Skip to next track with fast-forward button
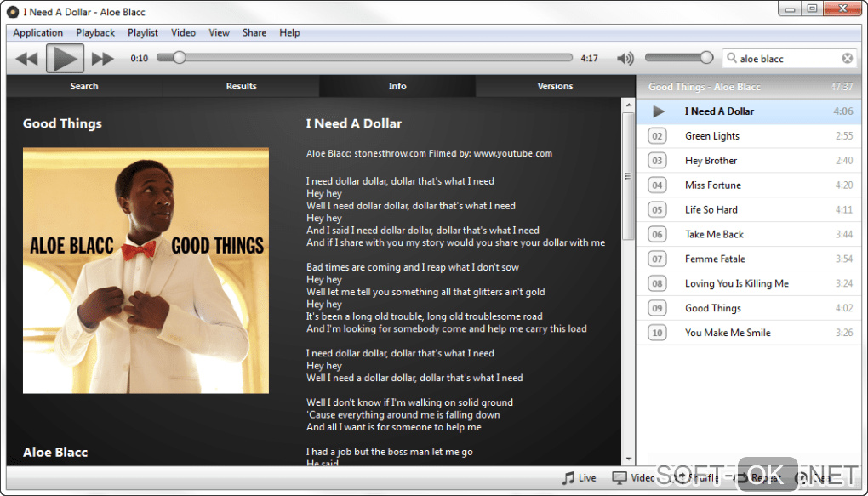This screenshot has height=496, width=868. click(x=102, y=58)
